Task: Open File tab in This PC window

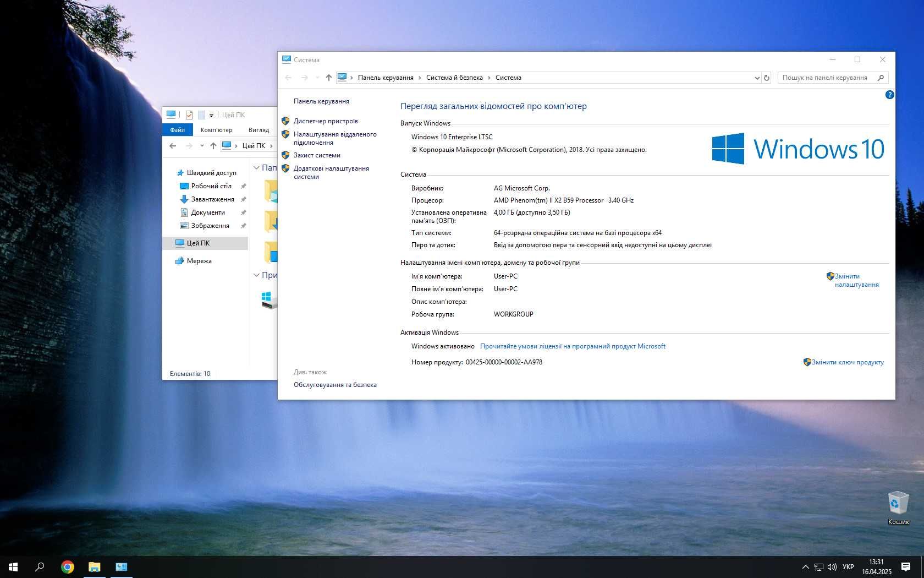Action: click(177, 130)
